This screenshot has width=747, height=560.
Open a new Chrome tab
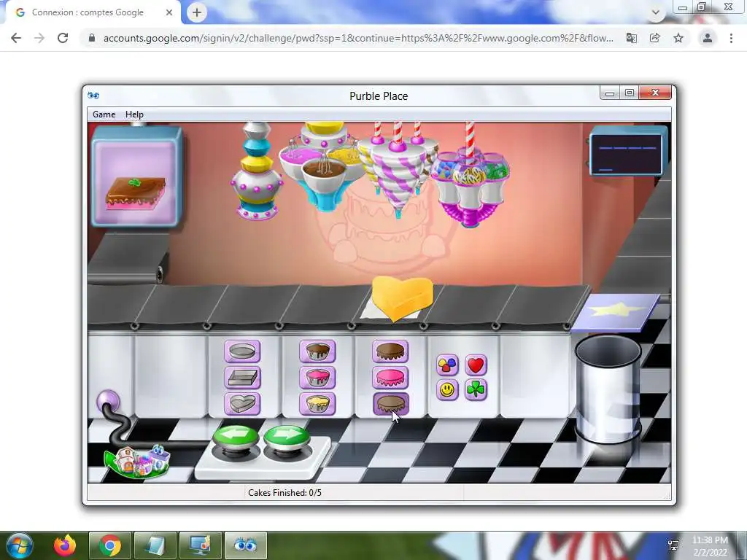click(197, 12)
